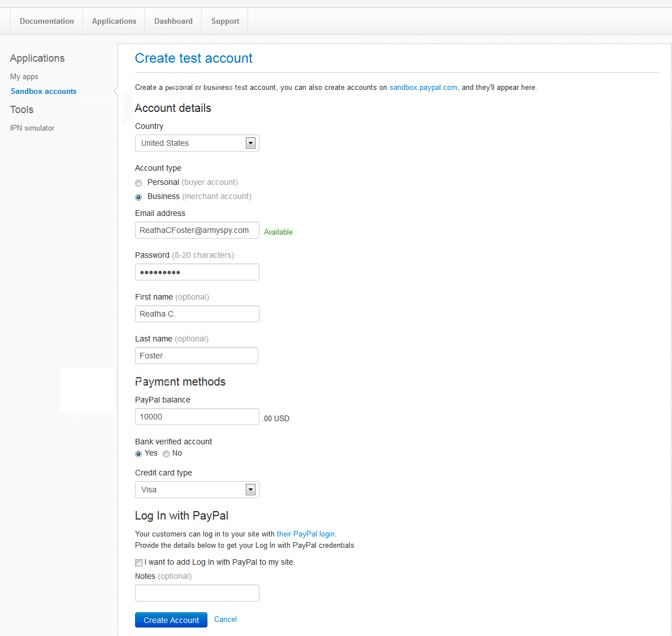Viewport: 672px width, 636px height.
Task: Click the Country dropdown arrow button
Action: click(251, 143)
